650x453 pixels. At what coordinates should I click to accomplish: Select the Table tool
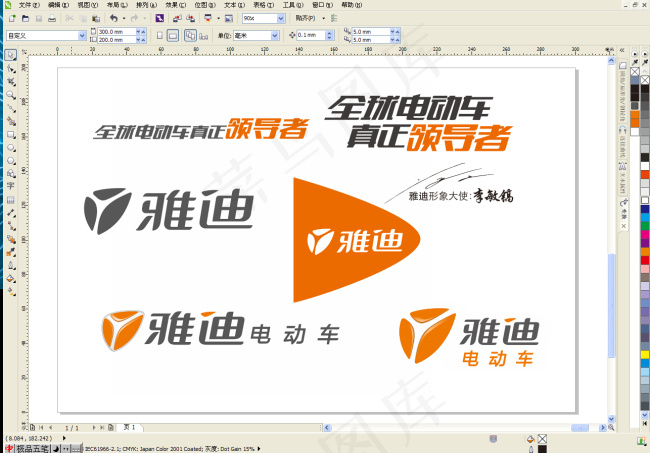point(11,200)
